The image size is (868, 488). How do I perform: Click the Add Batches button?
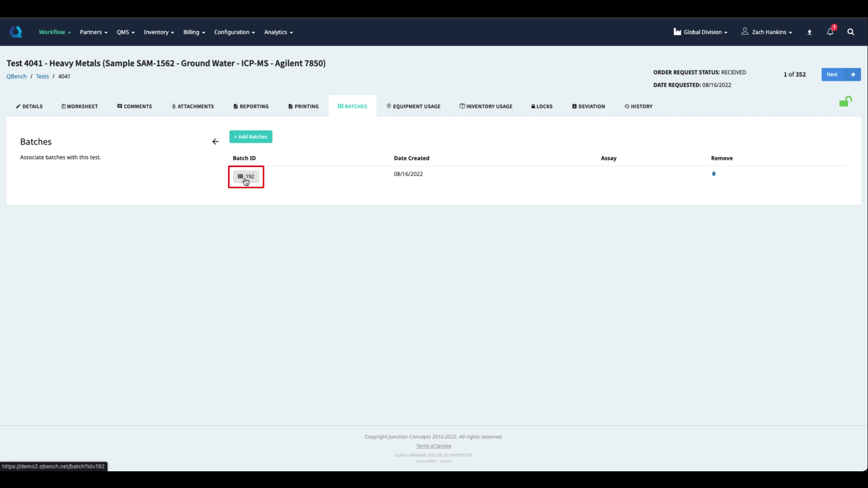click(250, 136)
